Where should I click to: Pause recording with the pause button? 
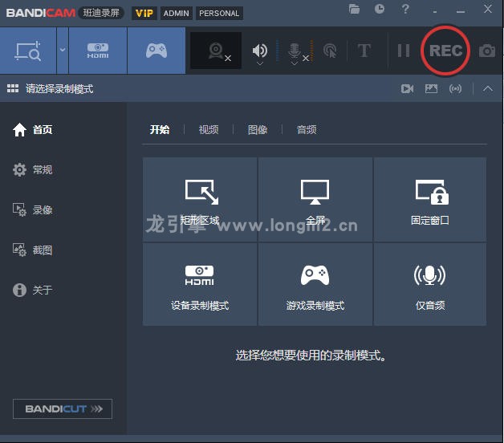click(404, 51)
